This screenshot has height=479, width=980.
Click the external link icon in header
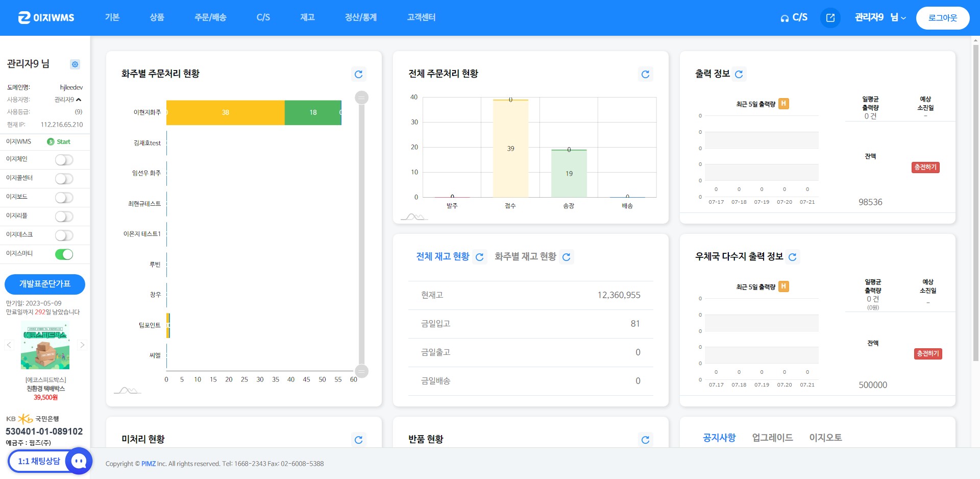coord(830,18)
